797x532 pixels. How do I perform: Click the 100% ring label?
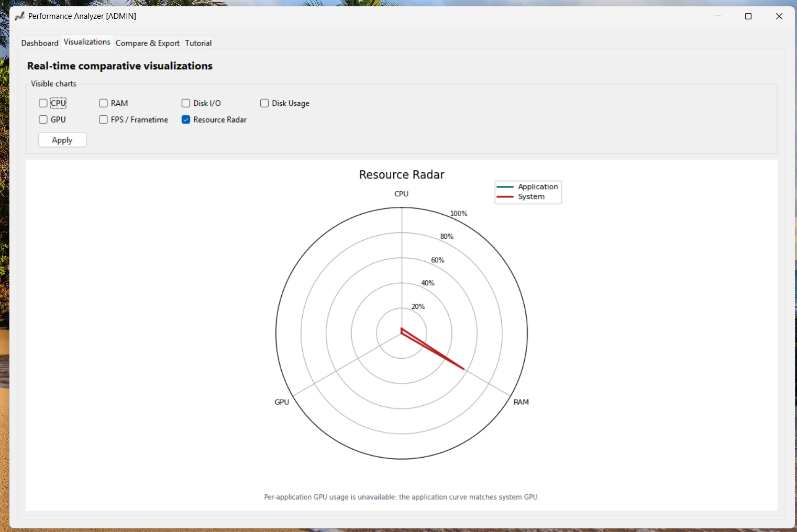(459, 214)
